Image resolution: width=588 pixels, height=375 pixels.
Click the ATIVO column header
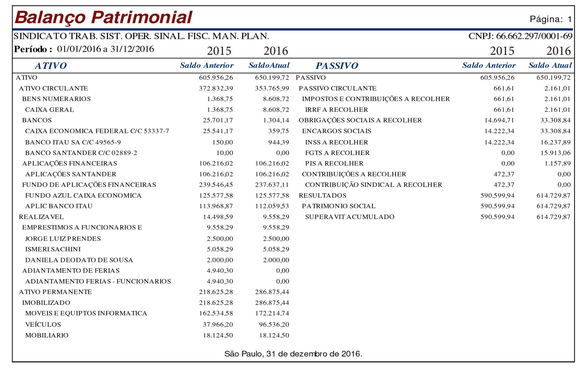coord(51,66)
